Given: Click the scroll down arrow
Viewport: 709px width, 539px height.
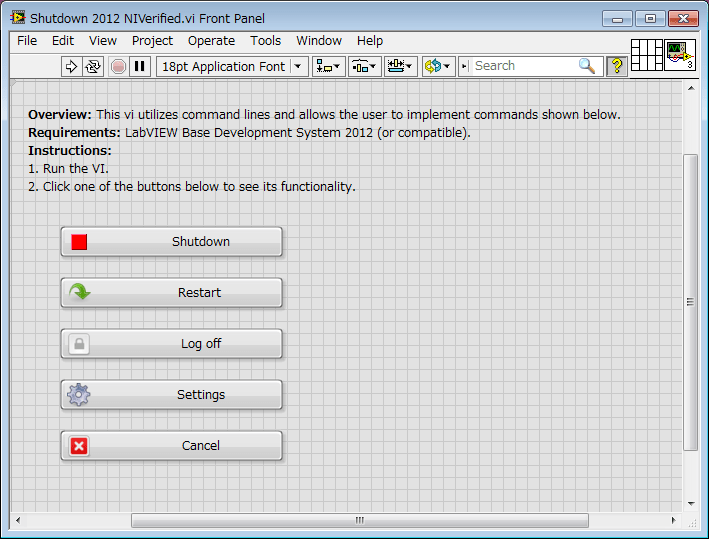Looking at the screenshot, I should pyautogui.click(x=691, y=504).
